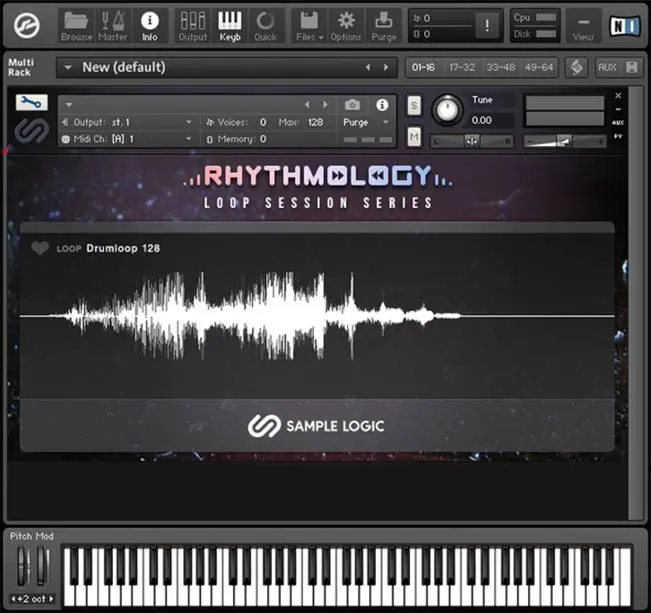
Task: Open the Output st. 1 dropdown
Action: [127, 122]
